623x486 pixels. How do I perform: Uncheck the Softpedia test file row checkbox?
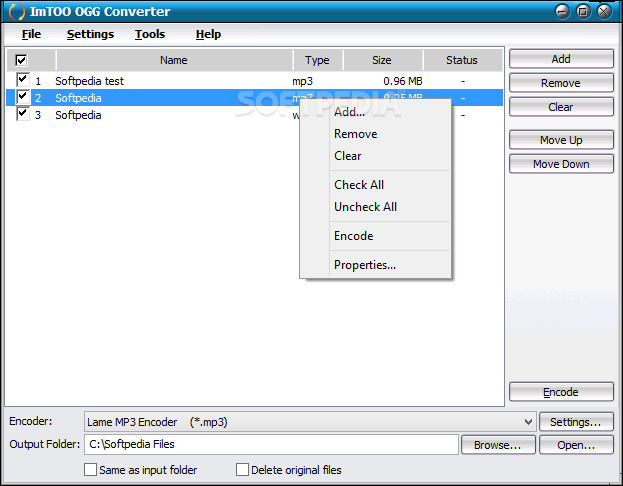(x=23, y=80)
